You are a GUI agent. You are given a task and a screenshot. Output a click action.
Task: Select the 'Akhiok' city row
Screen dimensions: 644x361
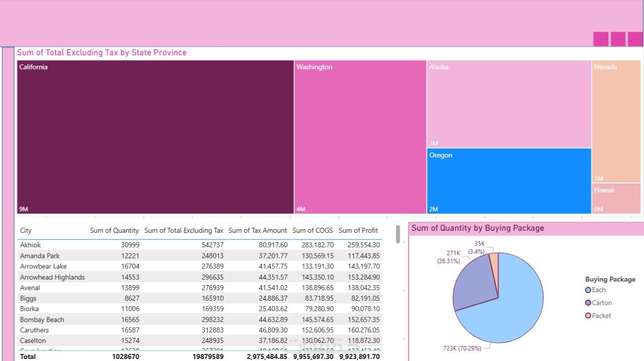point(200,245)
